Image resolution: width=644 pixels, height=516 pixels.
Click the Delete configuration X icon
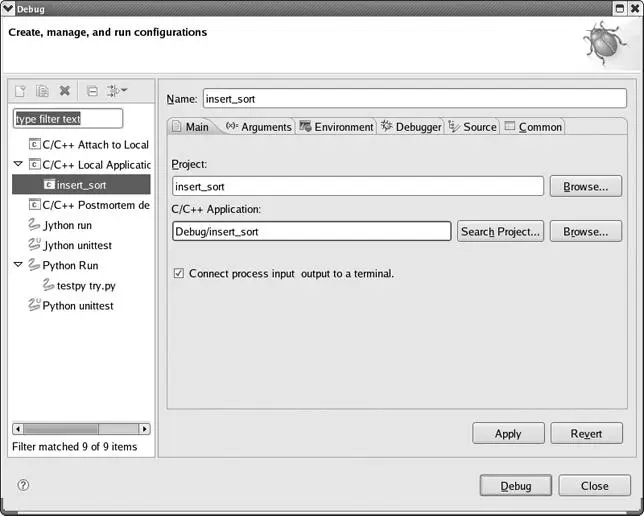coord(65,91)
